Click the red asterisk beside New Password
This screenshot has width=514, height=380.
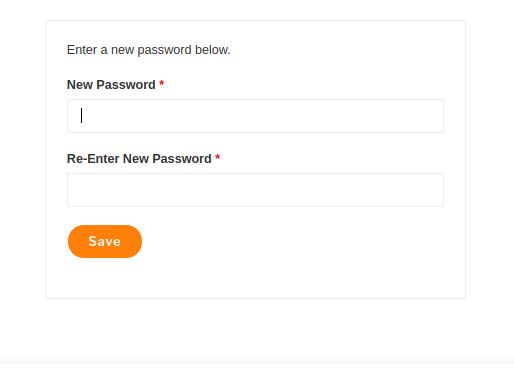[x=162, y=83]
